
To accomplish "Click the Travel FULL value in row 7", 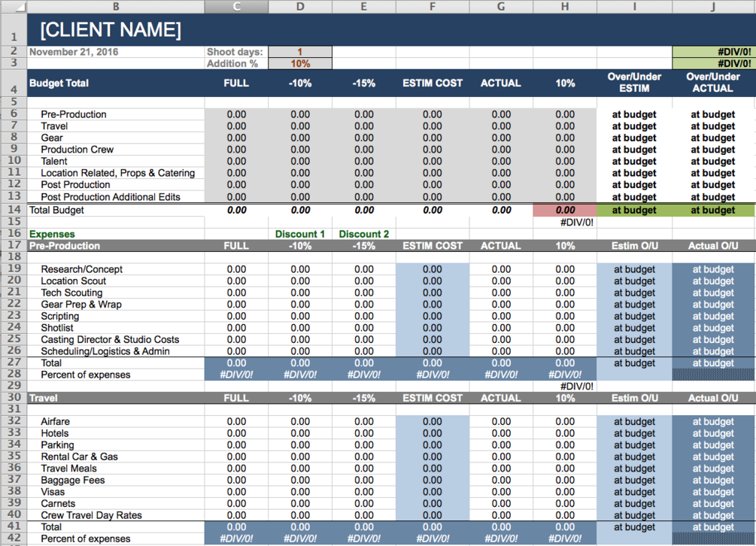I will click(236, 126).
